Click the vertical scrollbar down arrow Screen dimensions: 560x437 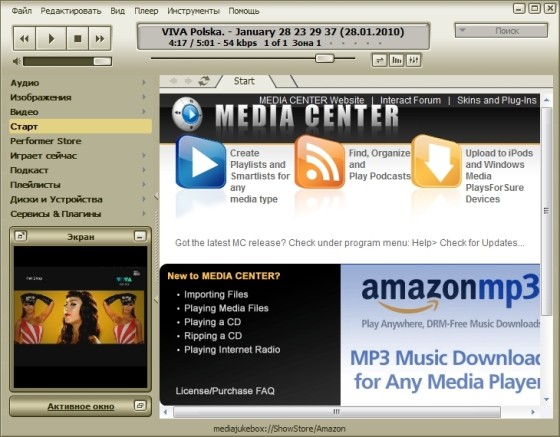(x=546, y=400)
